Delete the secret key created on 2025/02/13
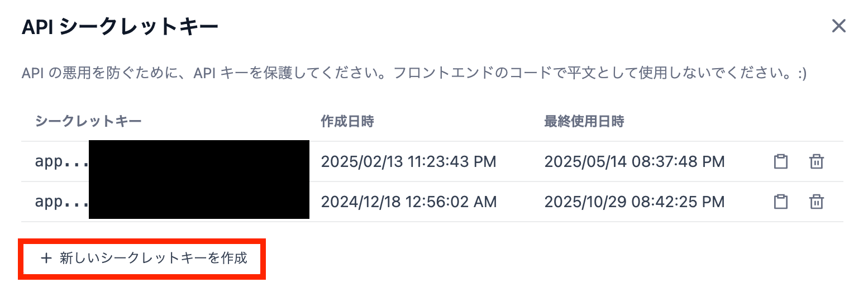This screenshot has height=287, width=868. [817, 162]
